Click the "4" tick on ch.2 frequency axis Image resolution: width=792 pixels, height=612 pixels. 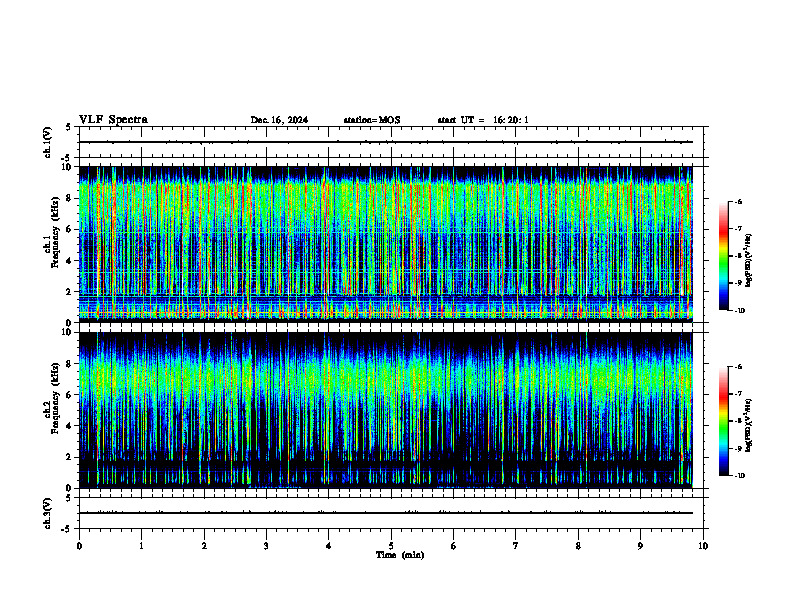(x=70, y=426)
